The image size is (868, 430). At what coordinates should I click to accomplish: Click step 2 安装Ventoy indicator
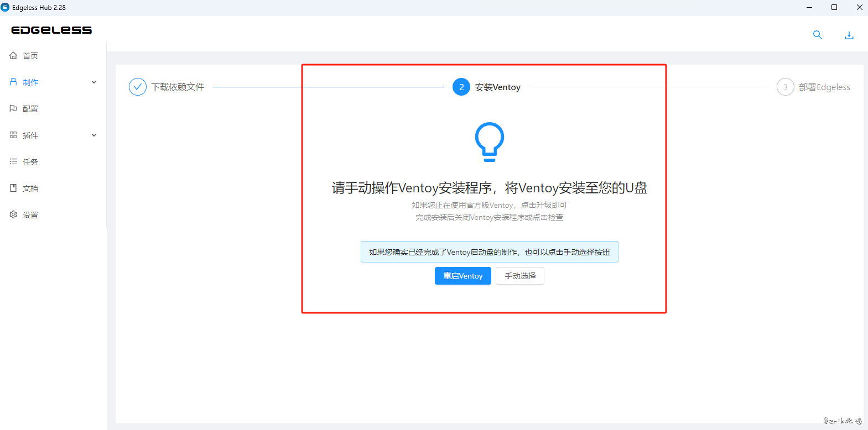[461, 87]
